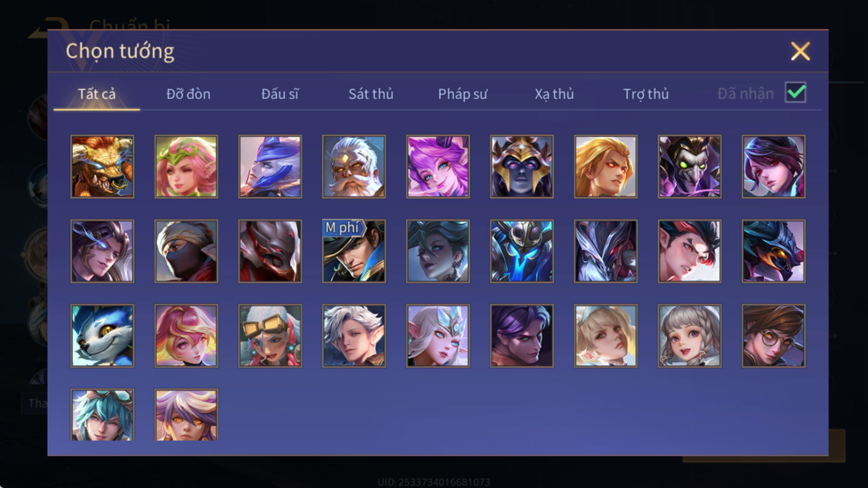Viewport: 868px width, 488px height.
Task: Switch to the 'Trợ thủ' tab
Action: [x=646, y=94]
